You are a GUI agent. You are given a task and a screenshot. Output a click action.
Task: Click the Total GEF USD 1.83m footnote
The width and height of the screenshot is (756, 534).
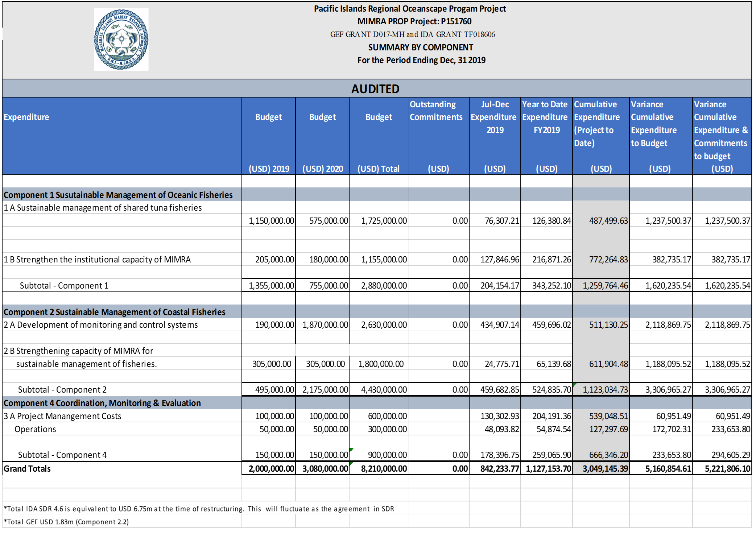[66, 522]
